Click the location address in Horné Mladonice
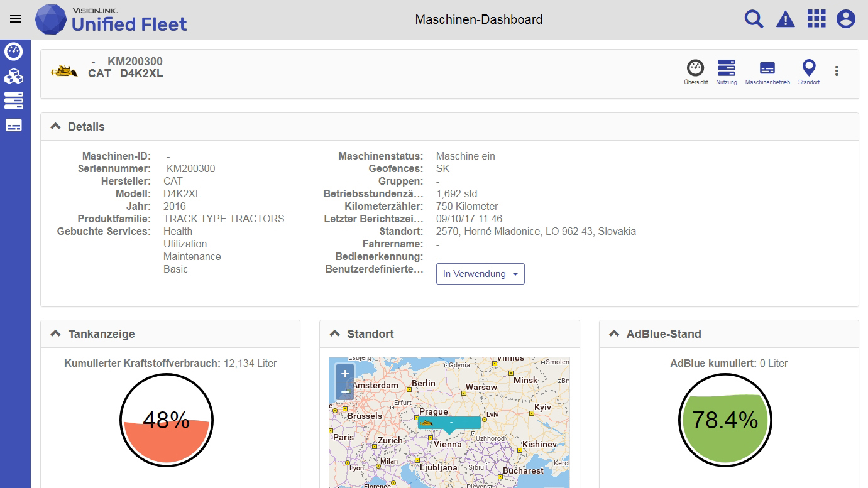Viewport: 868px width, 488px height. pyautogui.click(x=536, y=231)
